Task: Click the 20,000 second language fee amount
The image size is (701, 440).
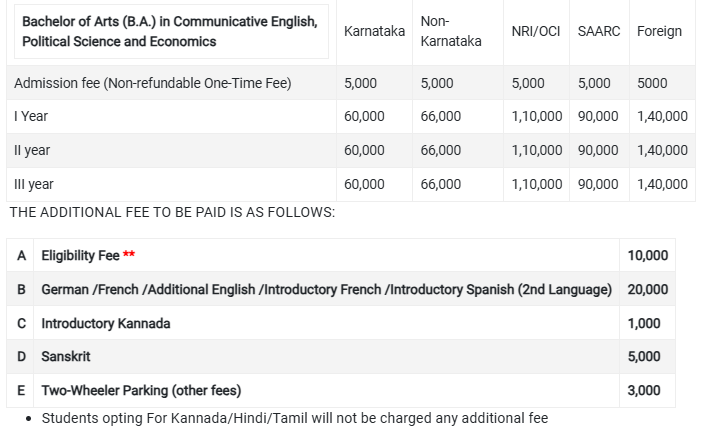Action: (647, 289)
